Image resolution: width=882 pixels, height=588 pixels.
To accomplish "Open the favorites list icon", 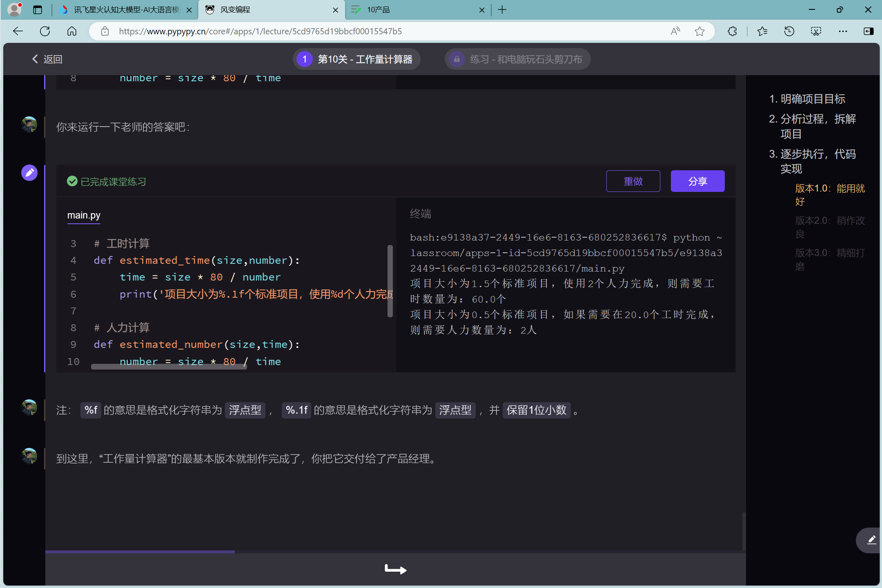I will tap(762, 31).
